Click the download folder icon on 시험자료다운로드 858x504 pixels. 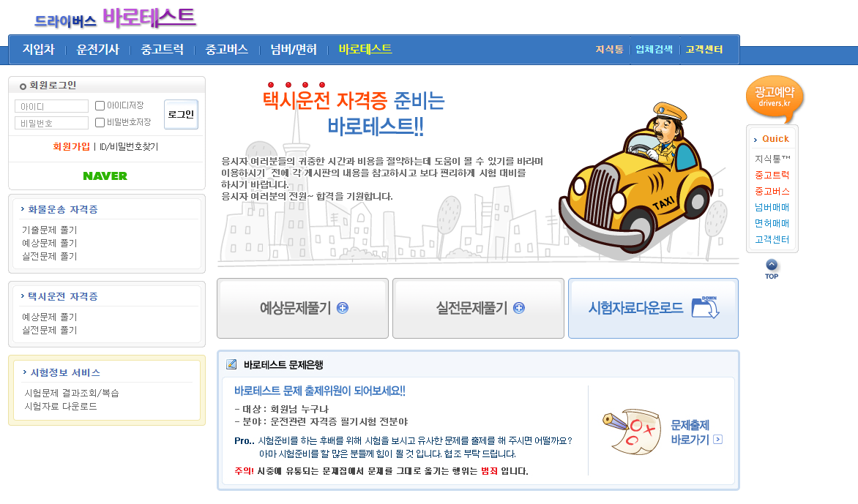pyautogui.click(x=705, y=307)
